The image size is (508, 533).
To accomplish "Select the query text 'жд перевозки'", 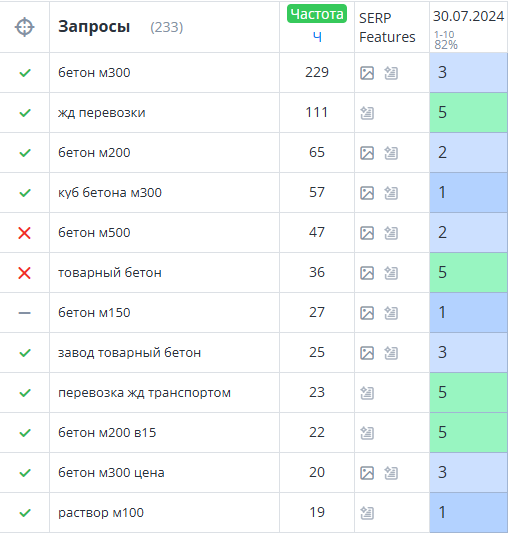I will 102,113.
